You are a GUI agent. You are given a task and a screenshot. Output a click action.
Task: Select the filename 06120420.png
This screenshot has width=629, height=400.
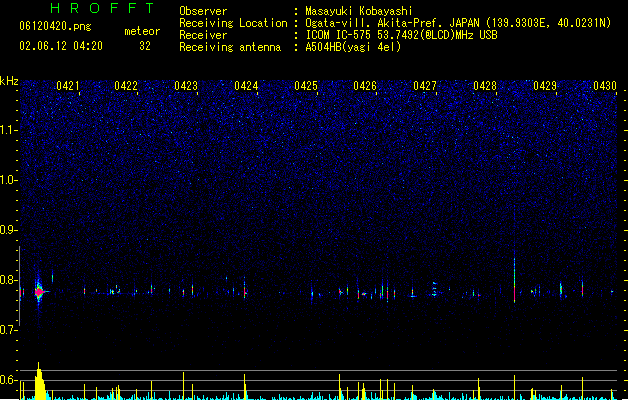pos(55,27)
